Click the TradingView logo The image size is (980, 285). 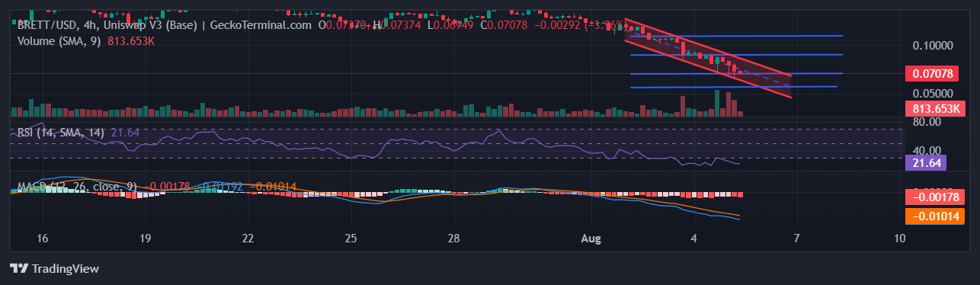point(54,268)
